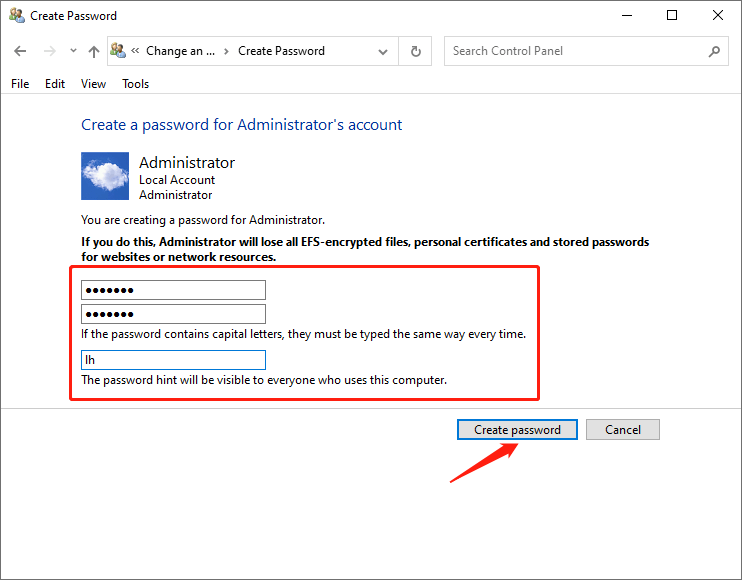Click the forward navigation arrow
Viewport: 742px width, 580px height.
49,51
